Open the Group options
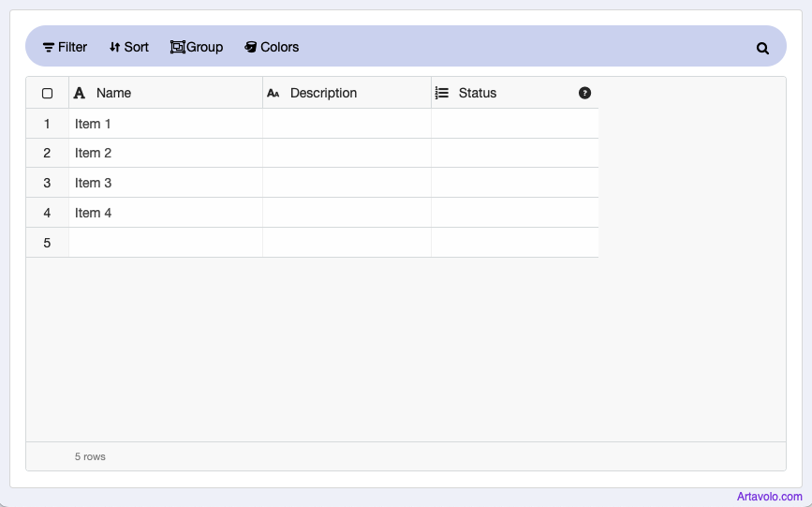The image size is (812, 507). tap(197, 47)
